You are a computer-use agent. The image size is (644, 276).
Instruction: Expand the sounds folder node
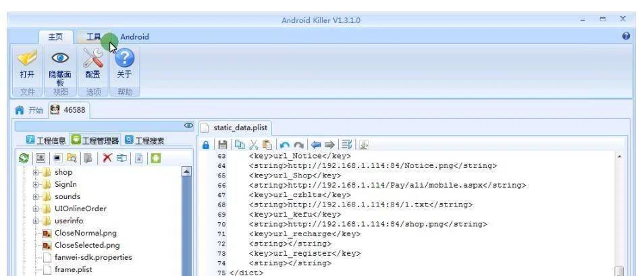36,196
